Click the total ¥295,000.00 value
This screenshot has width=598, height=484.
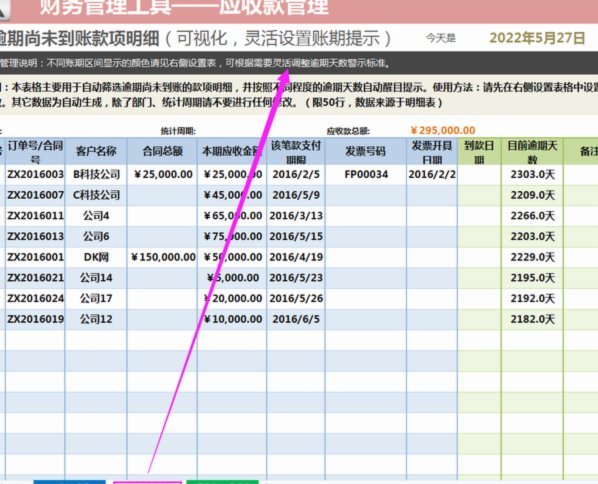[443, 130]
